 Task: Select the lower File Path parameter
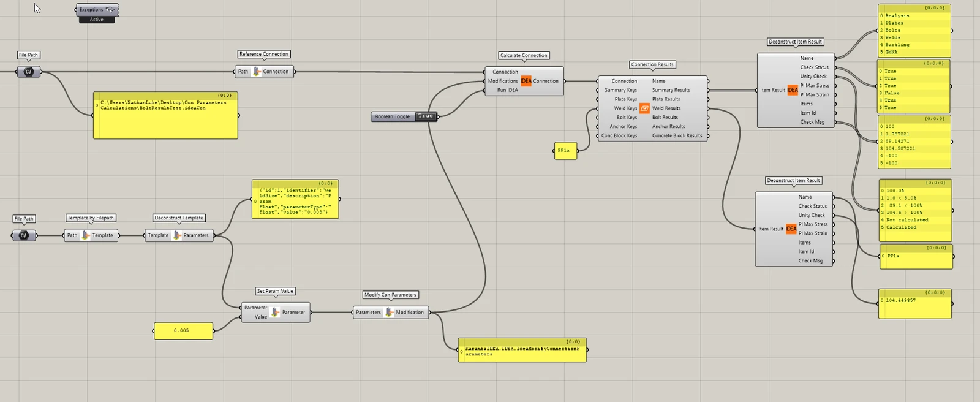coord(24,235)
